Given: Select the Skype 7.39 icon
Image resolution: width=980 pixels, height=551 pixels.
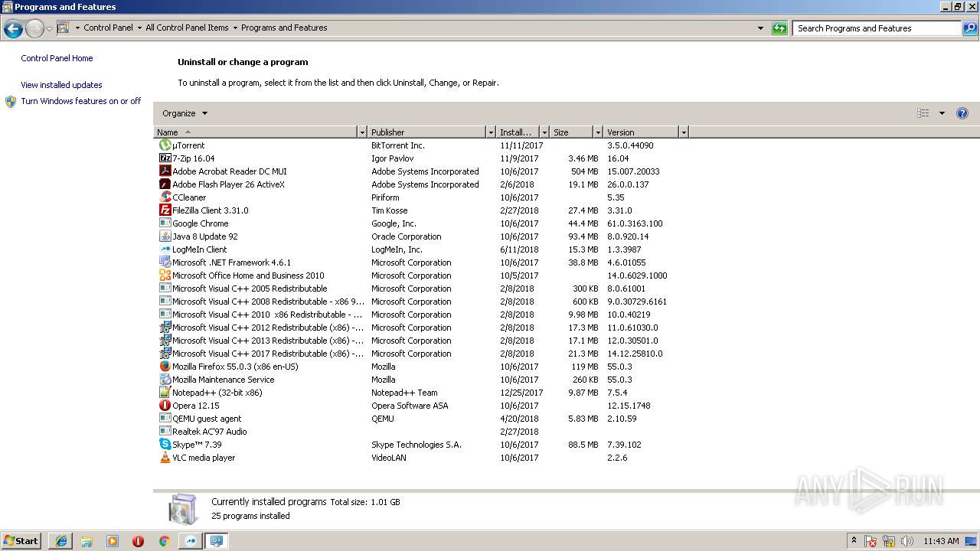Looking at the screenshot, I should pyautogui.click(x=165, y=445).
